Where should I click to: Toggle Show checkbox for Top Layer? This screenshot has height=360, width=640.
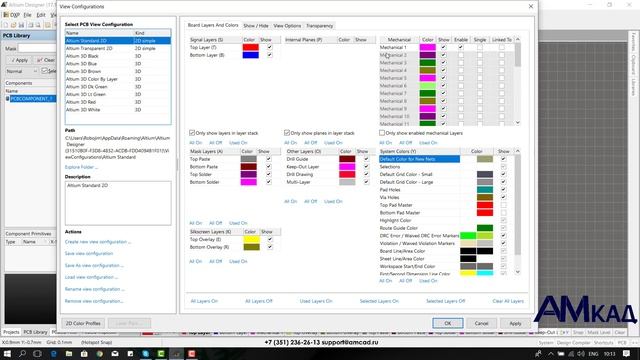click(x=269, y=47)
